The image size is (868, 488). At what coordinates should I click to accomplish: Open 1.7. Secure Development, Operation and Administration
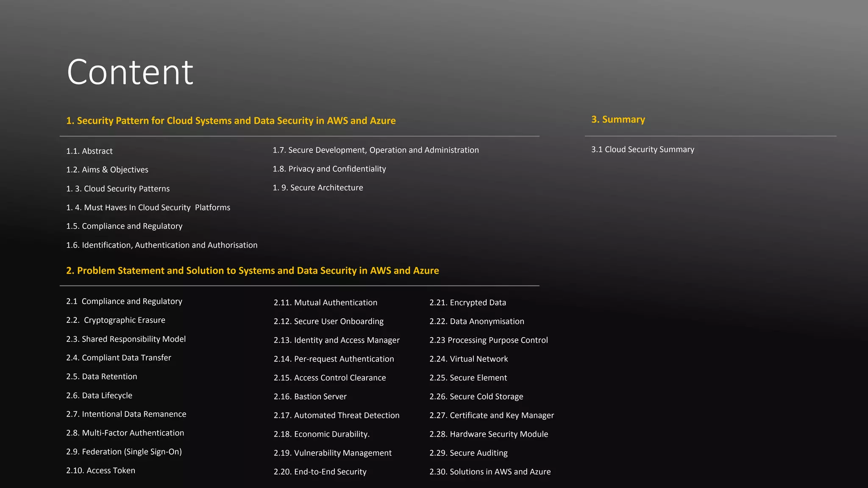[376, 150]
